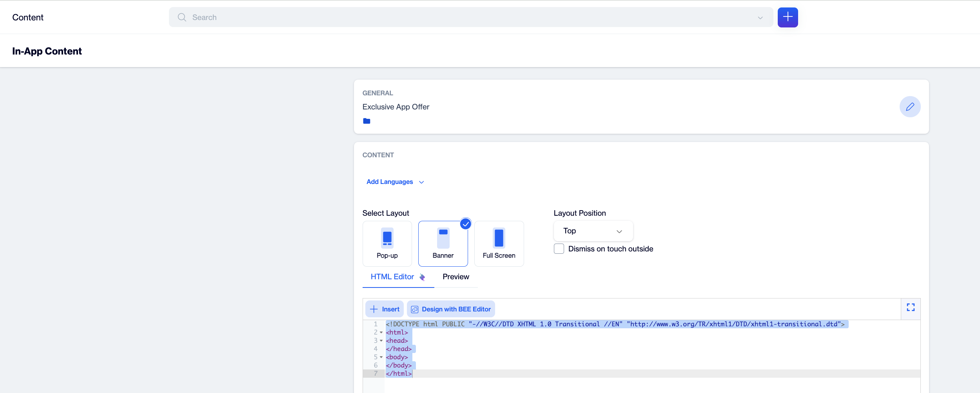Select the Full Screen layout

tap(499, 244)
